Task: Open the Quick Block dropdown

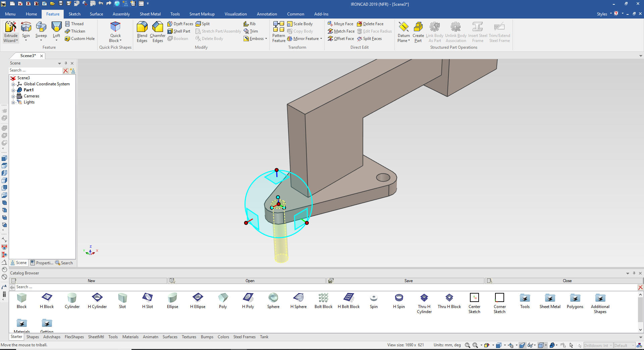Action: pos(120,41)
